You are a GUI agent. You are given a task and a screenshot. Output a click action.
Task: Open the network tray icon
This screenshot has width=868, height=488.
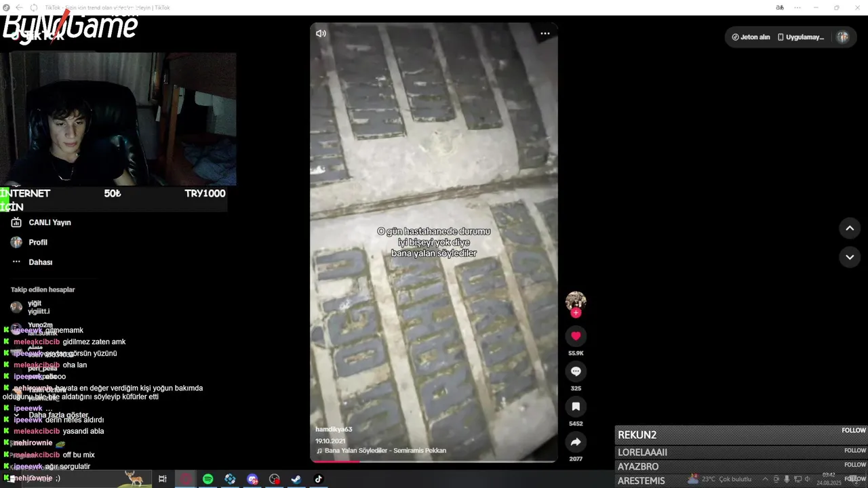[x=797, y=479]
